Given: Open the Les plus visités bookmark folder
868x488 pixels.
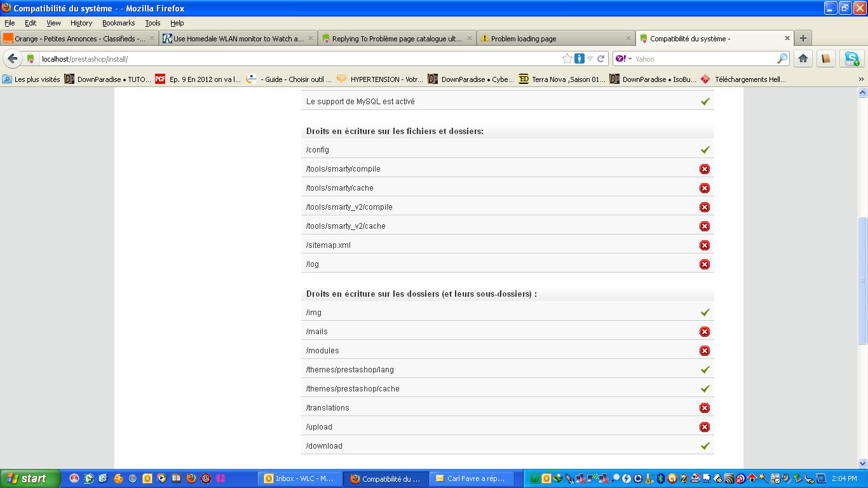Looking at the screenshot, I should [x=31, y=79].
